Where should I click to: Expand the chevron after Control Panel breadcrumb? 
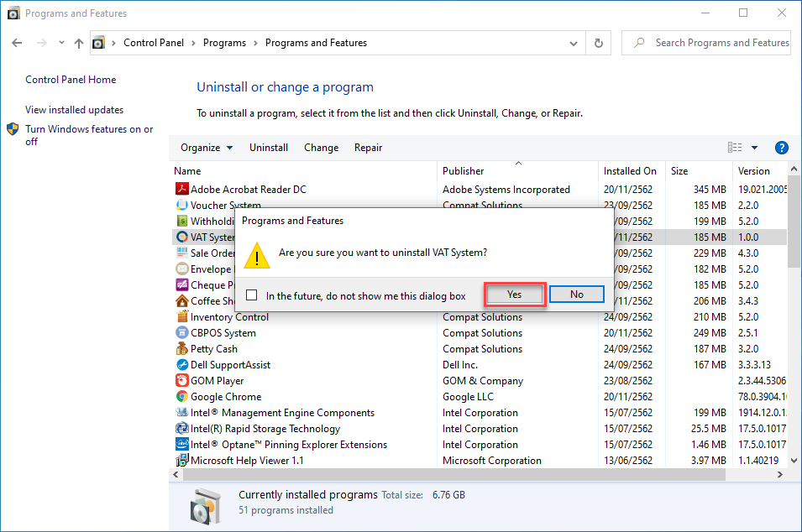[x=193, y=44]
